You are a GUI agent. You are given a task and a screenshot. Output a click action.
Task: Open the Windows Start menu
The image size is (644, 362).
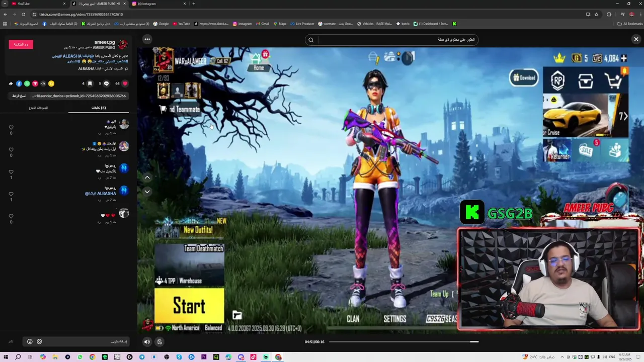click(x=6, y=357)
